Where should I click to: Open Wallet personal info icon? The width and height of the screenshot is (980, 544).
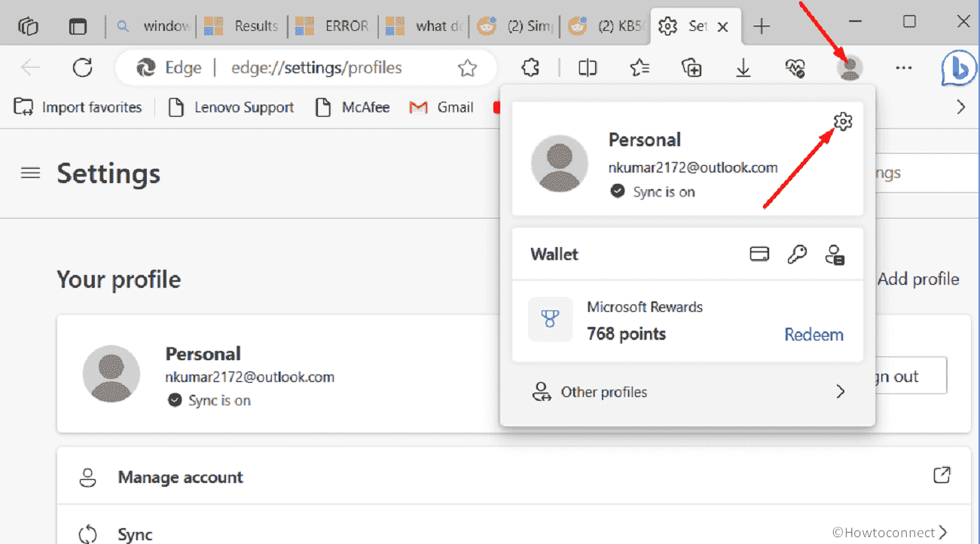coord(835,255)
